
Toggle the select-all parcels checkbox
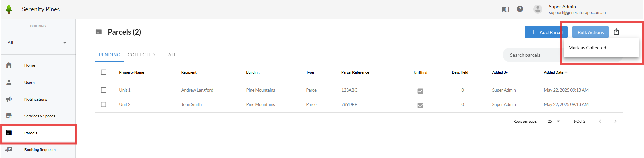104,72
